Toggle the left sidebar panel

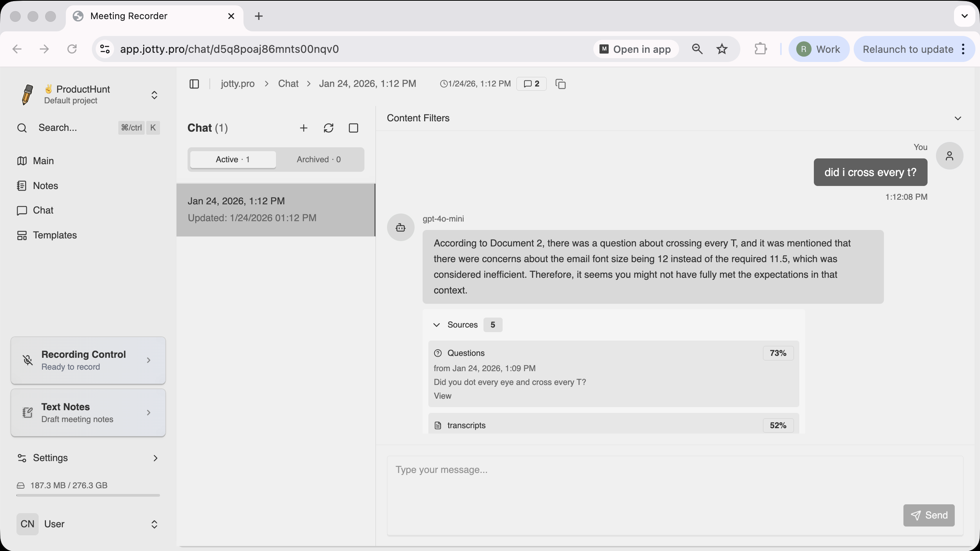(x=194, y=84)
